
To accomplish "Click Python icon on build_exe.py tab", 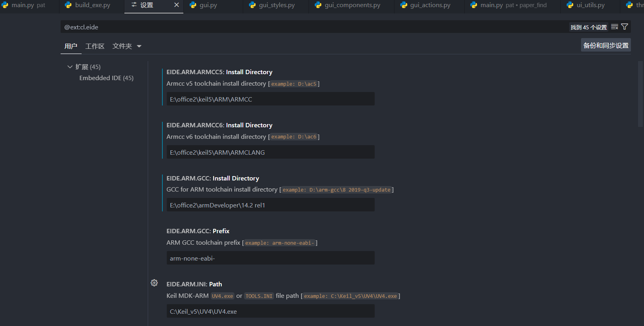I will (x=68, y=5).
